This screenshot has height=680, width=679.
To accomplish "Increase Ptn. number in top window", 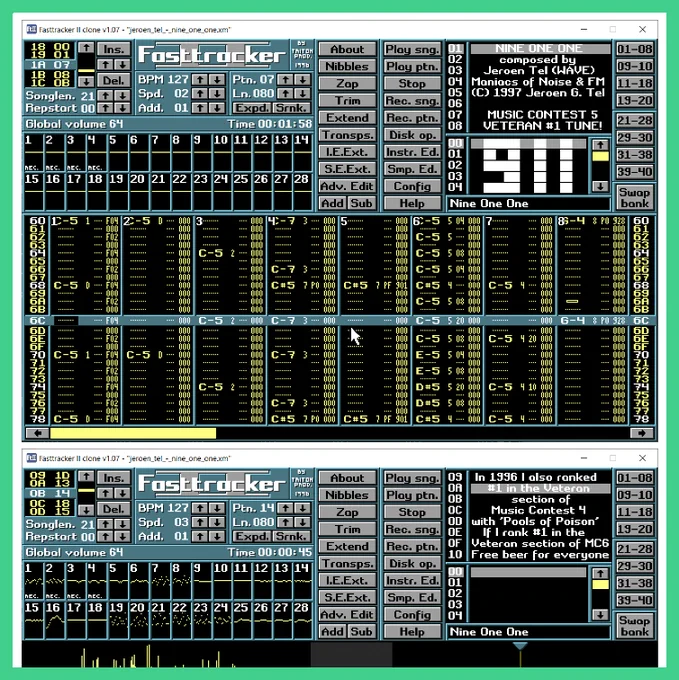I will [285, 79].
